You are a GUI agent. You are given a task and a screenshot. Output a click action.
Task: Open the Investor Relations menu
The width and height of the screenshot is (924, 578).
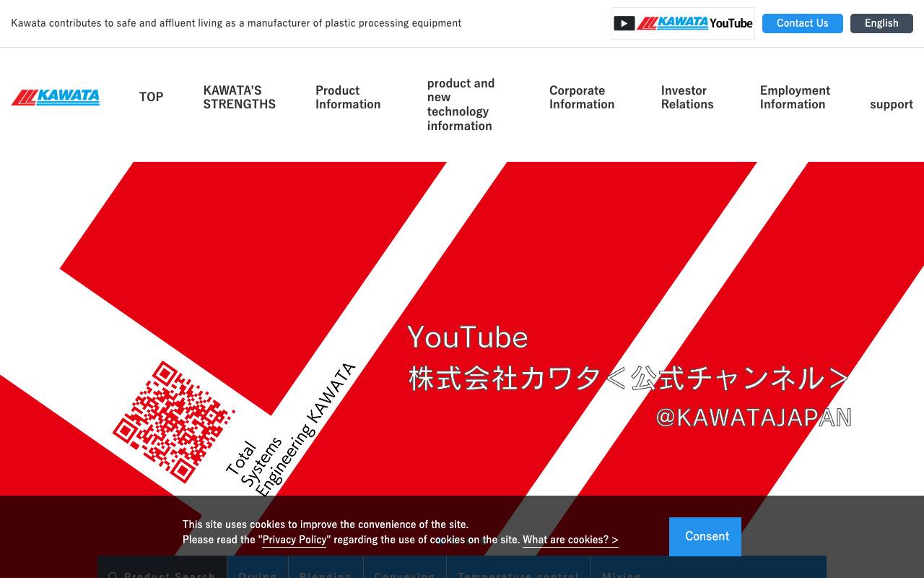coord(687,97)
